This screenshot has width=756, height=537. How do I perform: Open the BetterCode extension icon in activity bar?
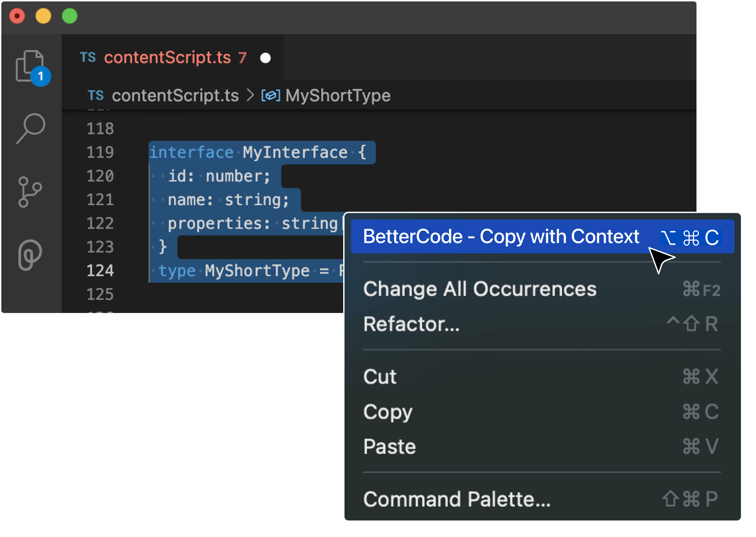point(30,255)
